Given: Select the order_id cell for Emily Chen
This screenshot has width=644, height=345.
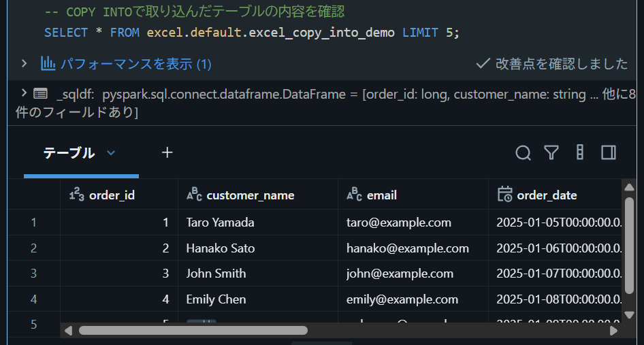Looking at the screenshot, I should (x=119, y=299).
